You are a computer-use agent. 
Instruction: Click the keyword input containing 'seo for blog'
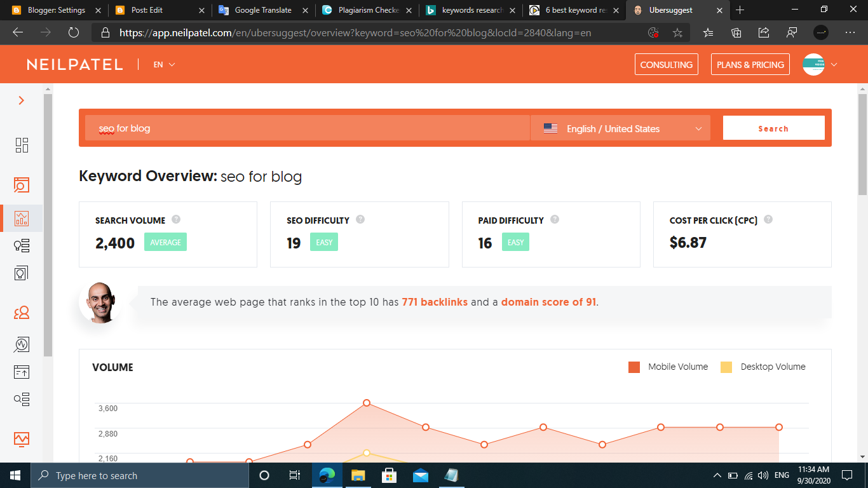coord(308,128)
